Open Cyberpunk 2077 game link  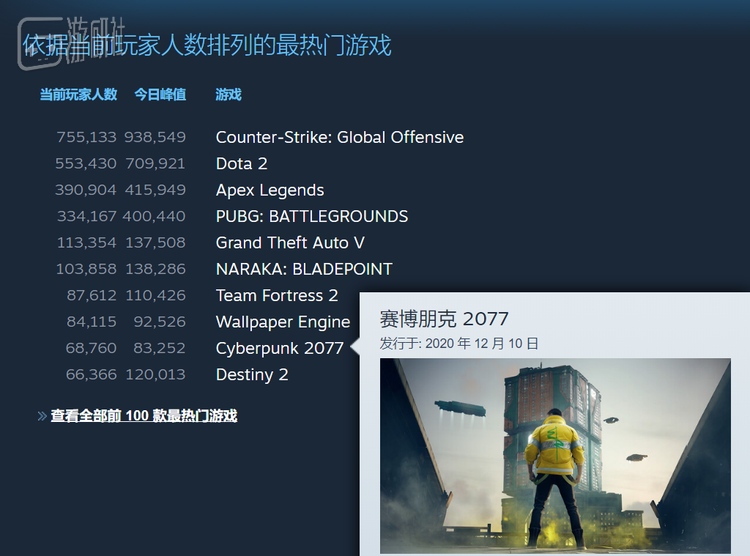click(279, 348)
